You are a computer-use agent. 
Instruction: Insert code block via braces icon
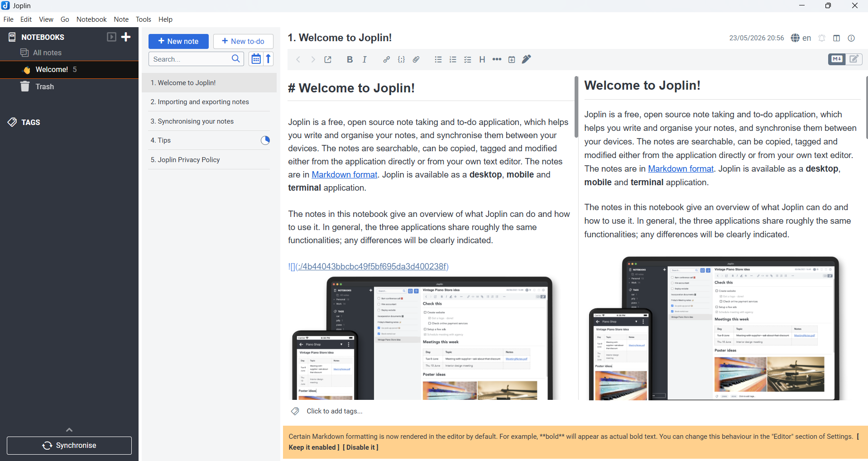click(x=401, y=59)
